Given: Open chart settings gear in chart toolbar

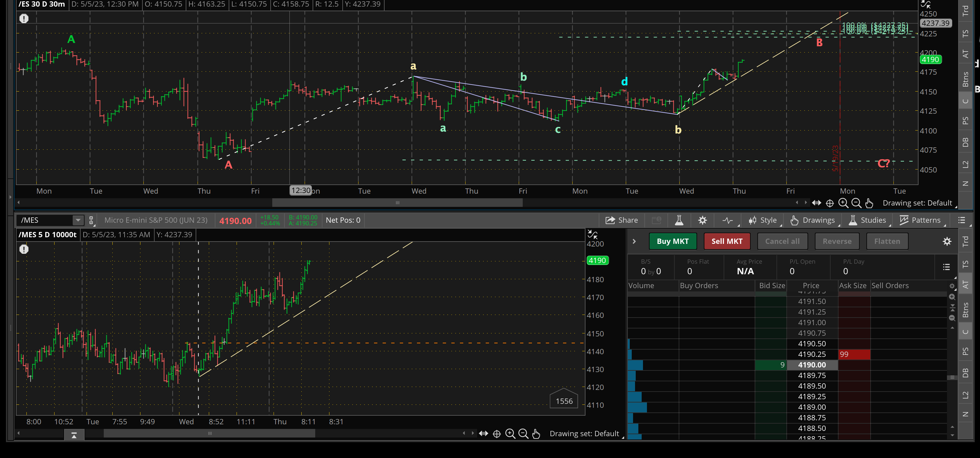Looking at the screenshot, I should click(x=702, y=220).
